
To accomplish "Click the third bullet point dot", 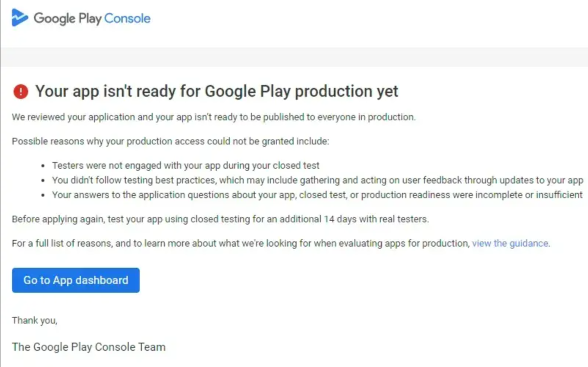I will (44, 195).
